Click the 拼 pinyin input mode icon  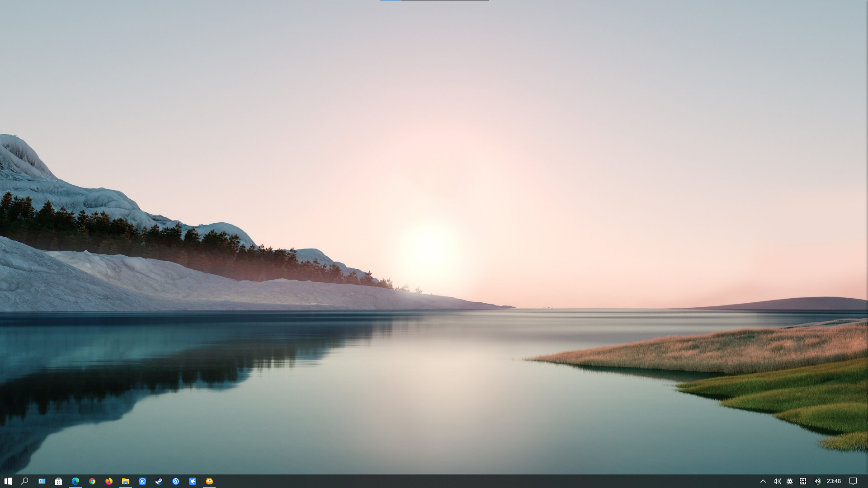[x=803, y=481]
